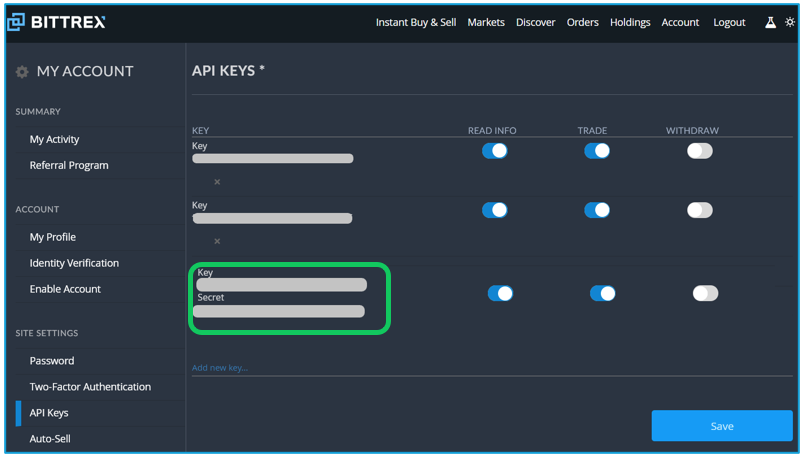Click the first key's masked value
803x458 pixels.
point(273,158)
